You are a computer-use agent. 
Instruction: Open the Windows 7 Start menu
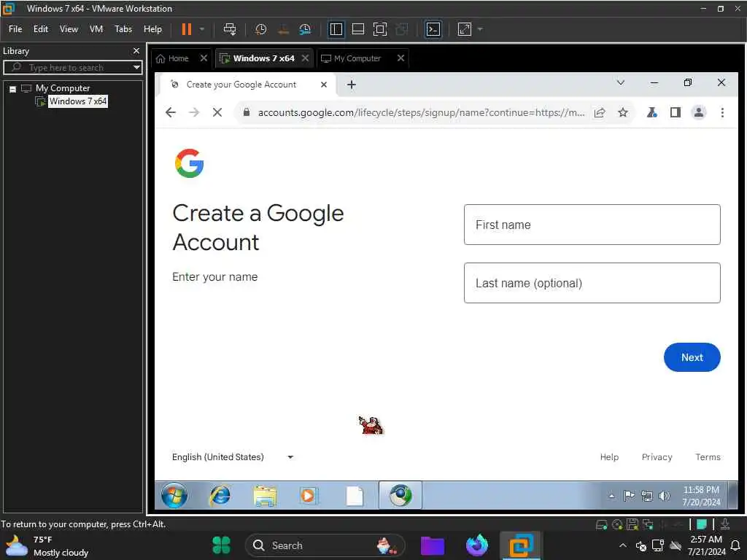[174, 495]
